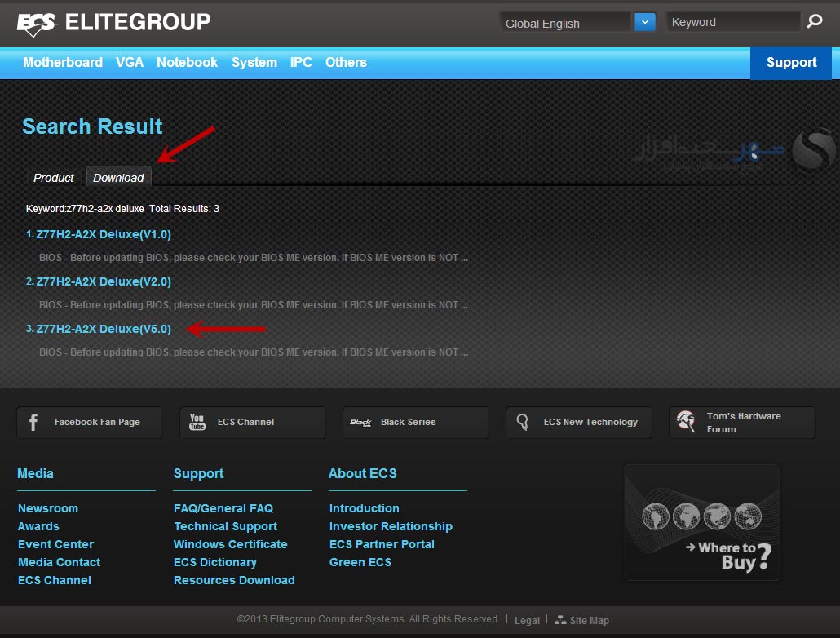Go to the Support section

[791, 63]
